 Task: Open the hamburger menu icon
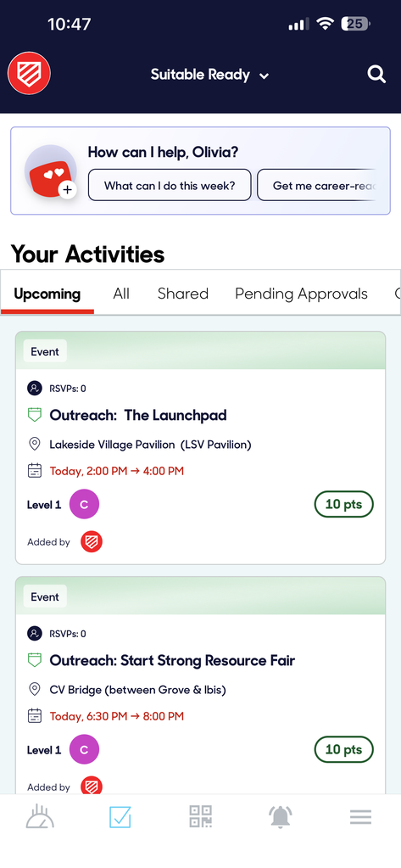(x=360, y=817)
